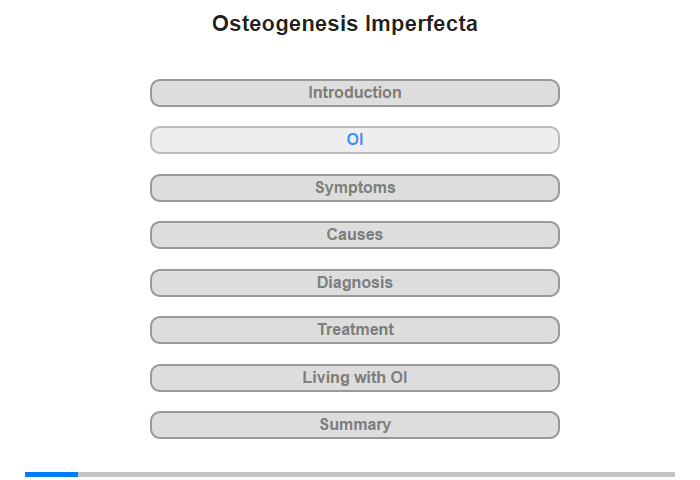View how OI is diagnosed
700x480 pixels.
coord(354,283)
